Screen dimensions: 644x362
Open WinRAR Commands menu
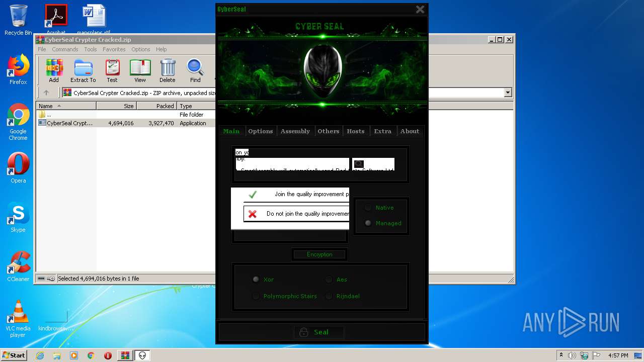click(x=65, y=49)
